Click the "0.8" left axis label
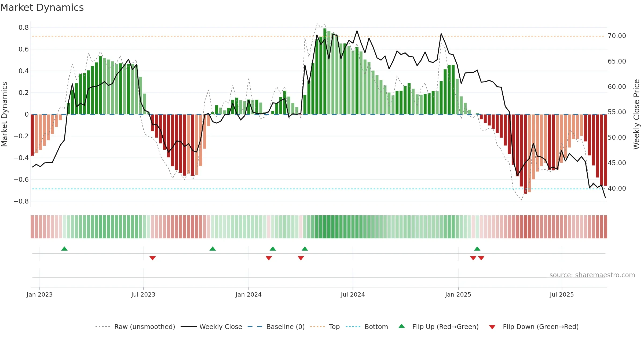 point(24,28)
